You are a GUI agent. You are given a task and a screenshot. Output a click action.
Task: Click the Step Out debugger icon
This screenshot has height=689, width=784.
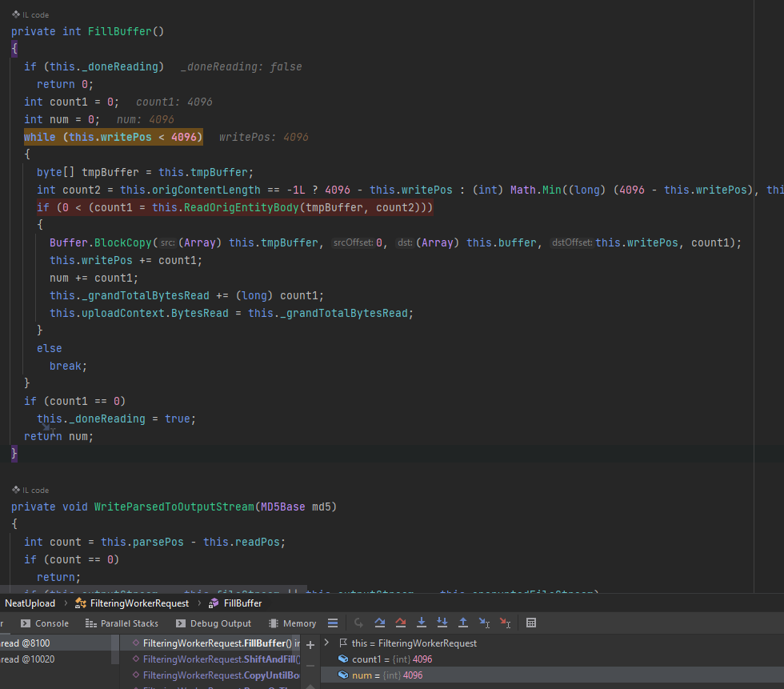click(463, 623)
